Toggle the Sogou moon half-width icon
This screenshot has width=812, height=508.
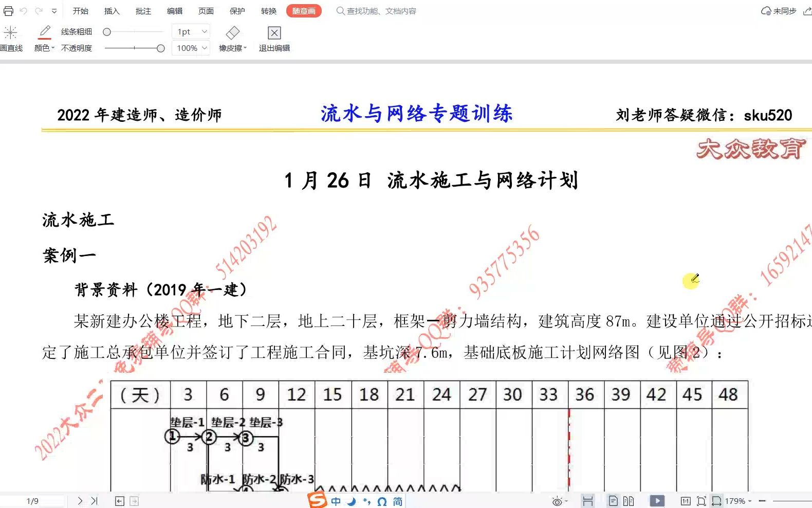click(x=352, y=501)
